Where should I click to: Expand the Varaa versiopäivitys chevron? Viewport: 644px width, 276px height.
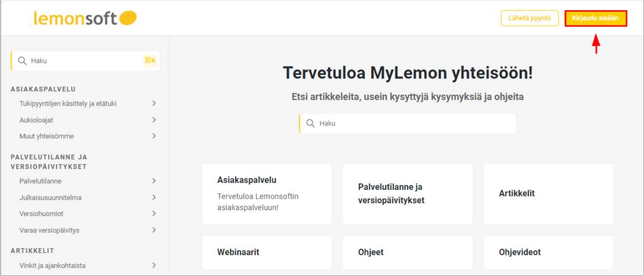coord(154,230)
